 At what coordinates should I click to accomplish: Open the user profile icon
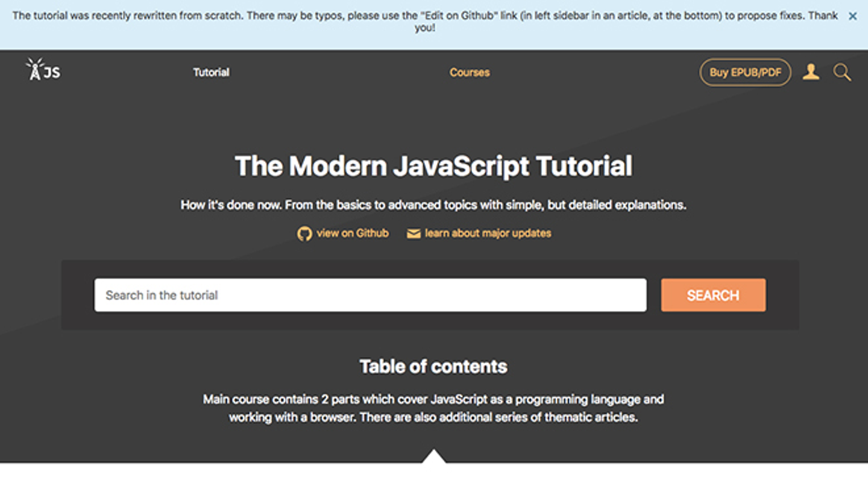click(x=811, y=72)
